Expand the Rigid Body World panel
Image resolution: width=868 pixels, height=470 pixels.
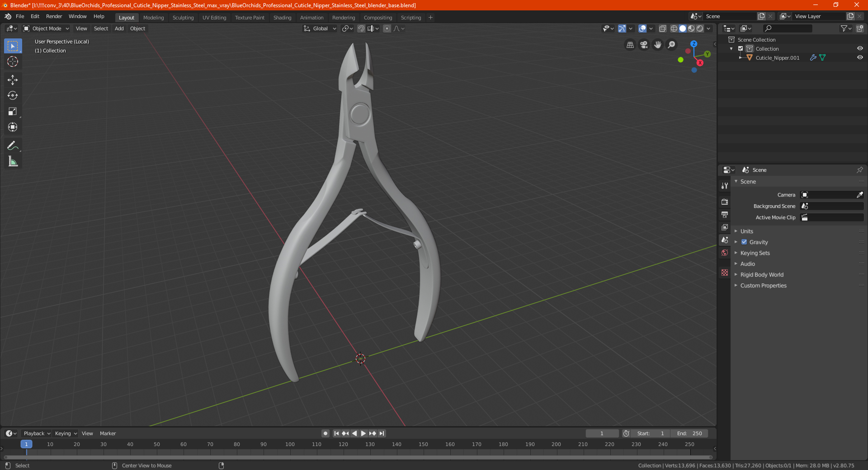(x=762, y=275)
